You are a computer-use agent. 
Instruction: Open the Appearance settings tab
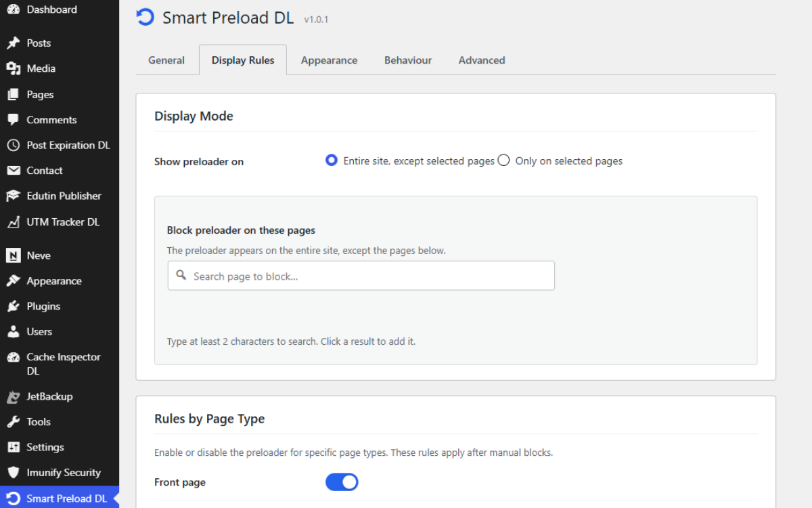click(329, 60)
